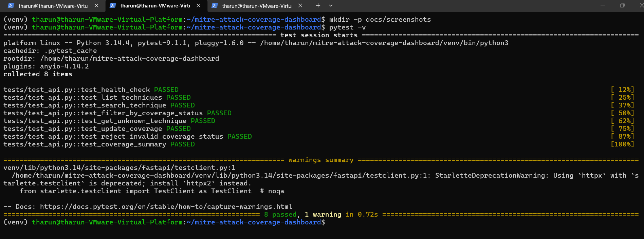Image resolution: width=644 pixels, height=239 pixels.
Task: Click the test_list_techniques result line
Action: [x=97, y=98]
